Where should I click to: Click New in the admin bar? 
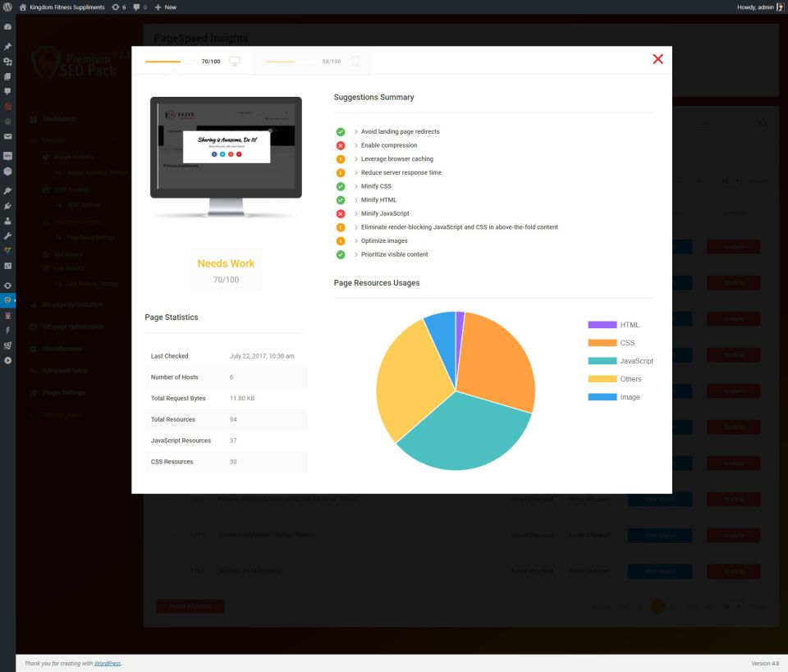165,7
